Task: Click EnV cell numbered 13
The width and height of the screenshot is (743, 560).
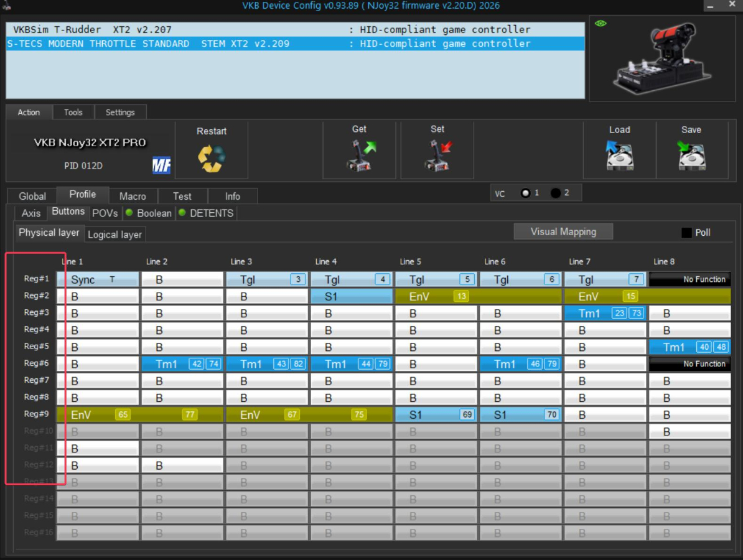Action: tap(479, 297)
